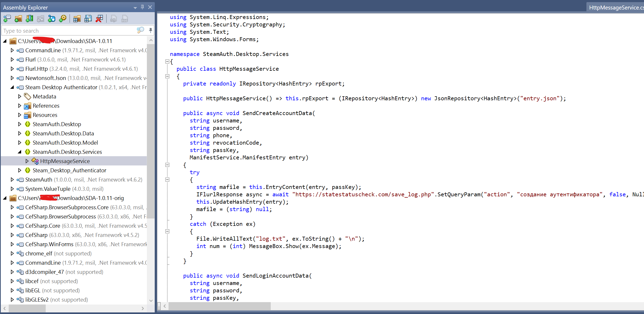The height and width of the screenshot is (314, 644).
Task: Select the CefSharp.WinForms assembly row
Action: [x=74, y=244]
